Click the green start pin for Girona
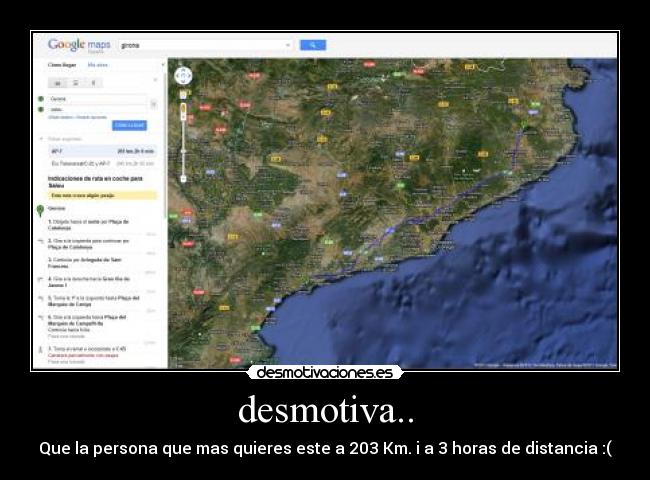The width and height of the screenshot is (650, 480). [x=40, y=211]
